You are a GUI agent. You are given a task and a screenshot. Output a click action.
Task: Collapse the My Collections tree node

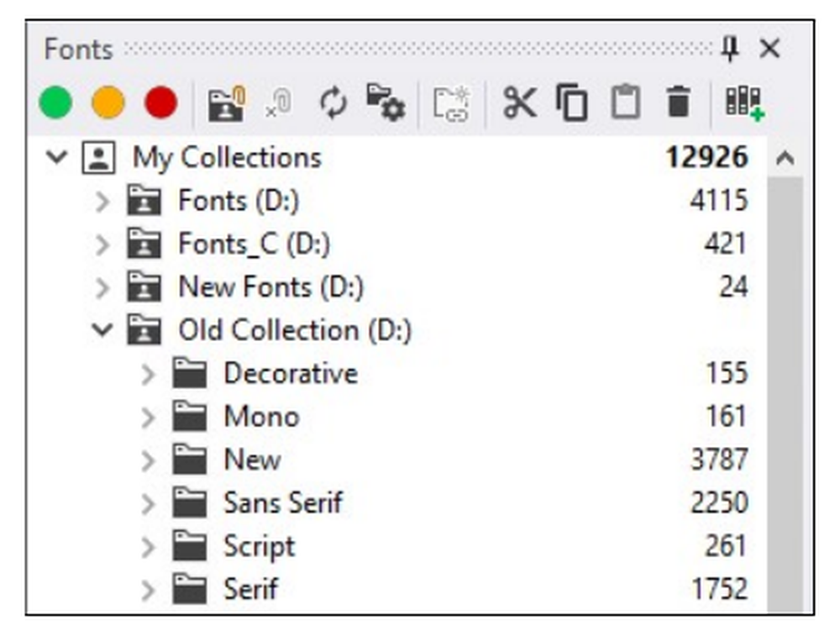tap(57, 157)
